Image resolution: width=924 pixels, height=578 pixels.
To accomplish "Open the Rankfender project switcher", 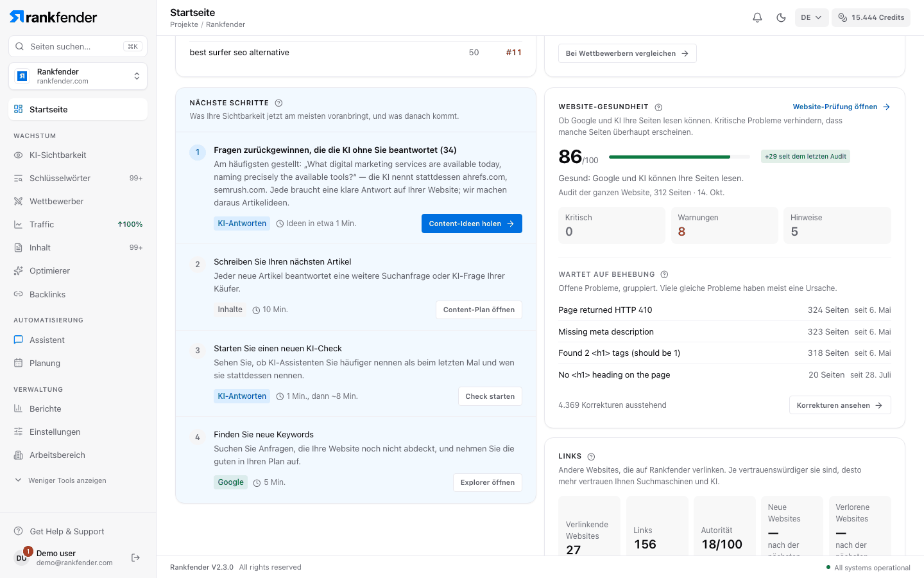I will (78, 76).
